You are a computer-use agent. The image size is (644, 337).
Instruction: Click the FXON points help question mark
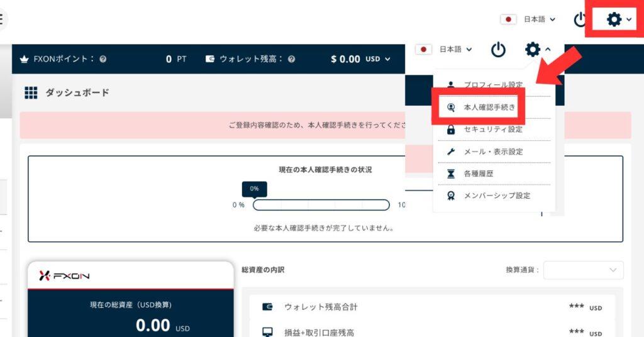[103, 59]
